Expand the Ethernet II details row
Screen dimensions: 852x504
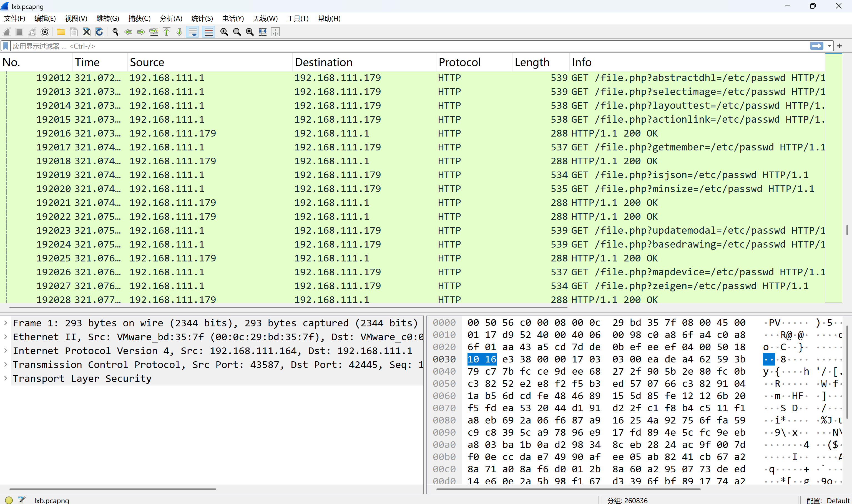click(x=6, y=337)
